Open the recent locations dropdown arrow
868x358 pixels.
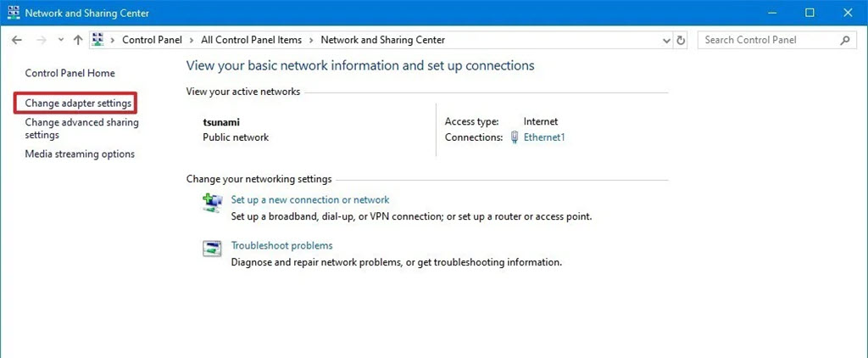coord(61,40)
